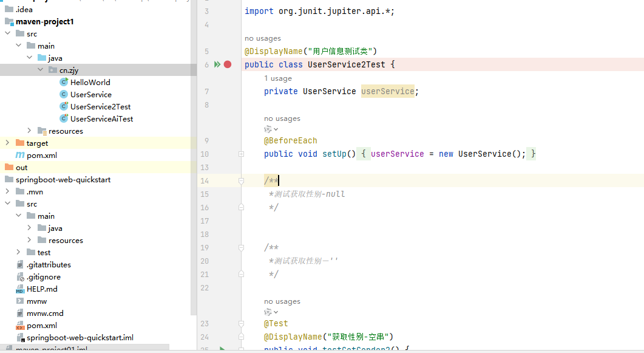Toggle code fold for the setUp method

pos(241,154)
